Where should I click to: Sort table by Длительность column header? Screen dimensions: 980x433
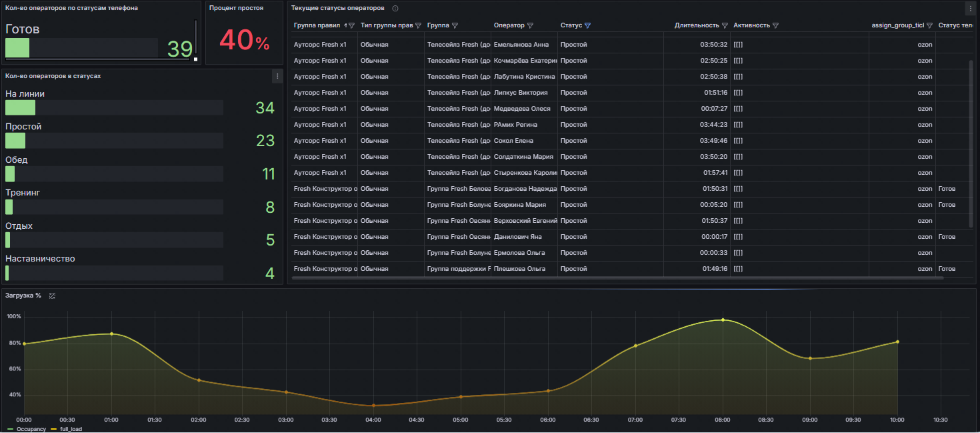coord(696,25)
